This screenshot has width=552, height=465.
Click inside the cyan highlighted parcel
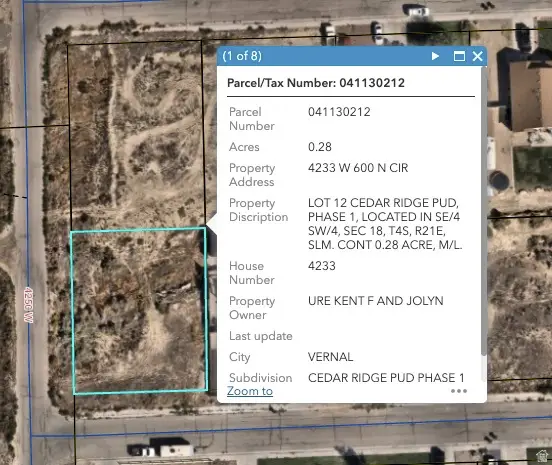click(139, 311)
